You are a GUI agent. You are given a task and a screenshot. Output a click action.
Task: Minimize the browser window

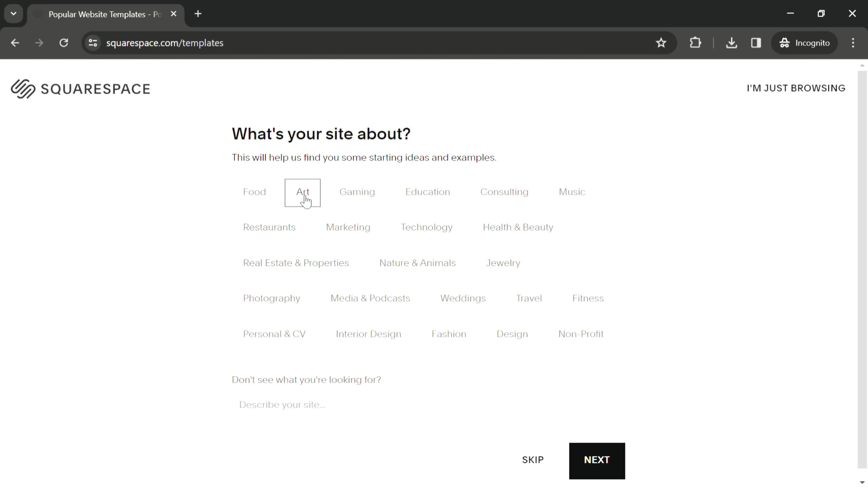(x=790, y=14)
